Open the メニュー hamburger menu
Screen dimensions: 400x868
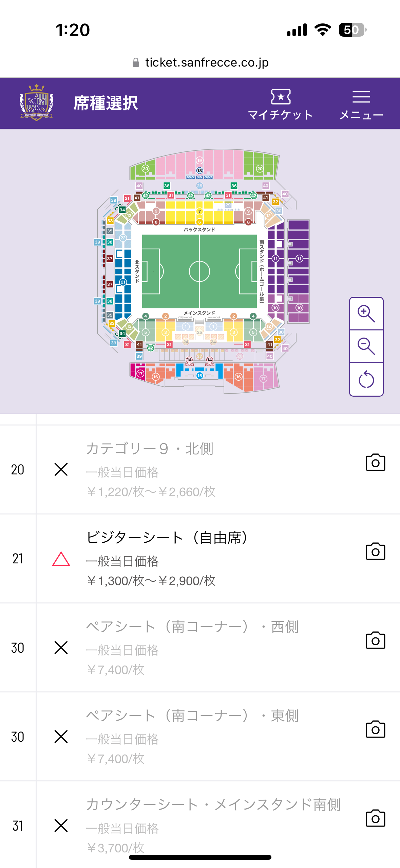361,104
